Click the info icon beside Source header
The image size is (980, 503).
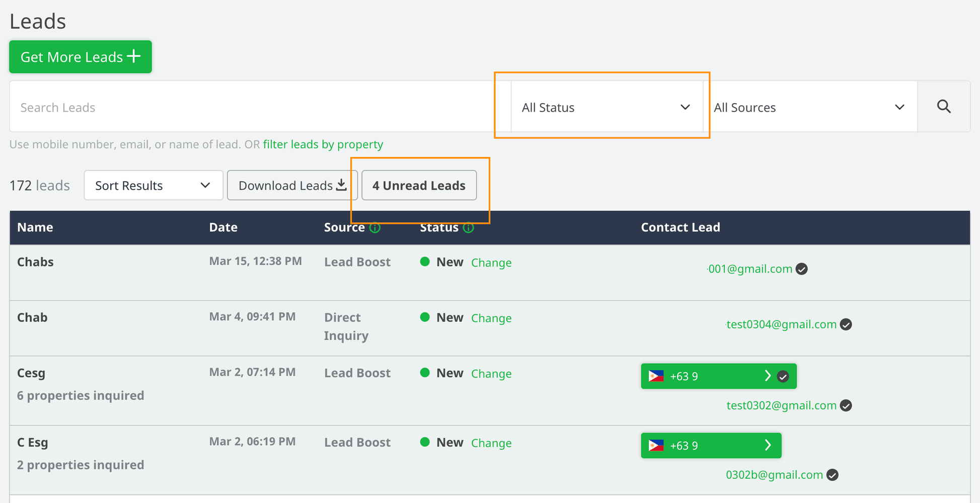[374, 228]
